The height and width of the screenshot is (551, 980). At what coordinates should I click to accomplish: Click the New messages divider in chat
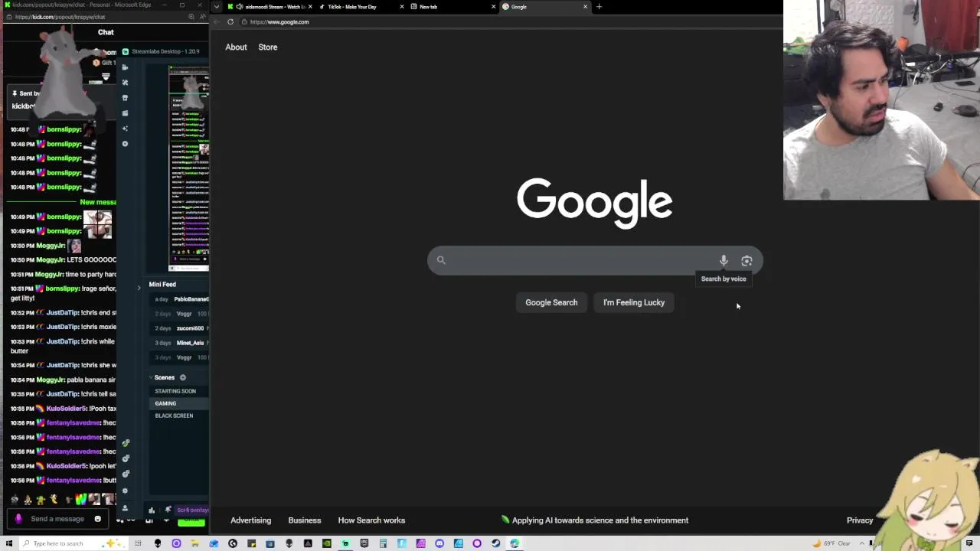click(61, 202)
